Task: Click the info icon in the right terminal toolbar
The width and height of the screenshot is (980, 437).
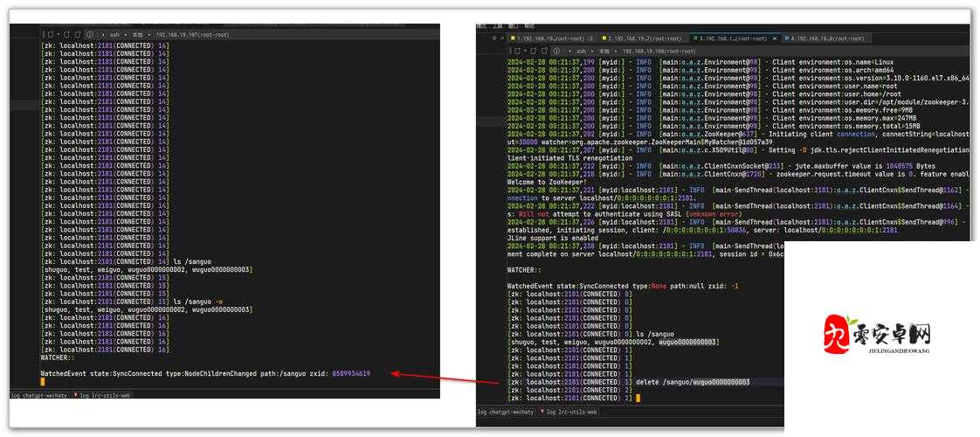Action: click(x=556, y=51)
